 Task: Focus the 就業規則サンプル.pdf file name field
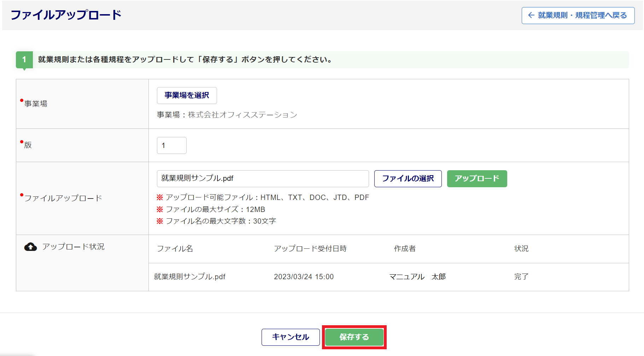tap(263, 178)
